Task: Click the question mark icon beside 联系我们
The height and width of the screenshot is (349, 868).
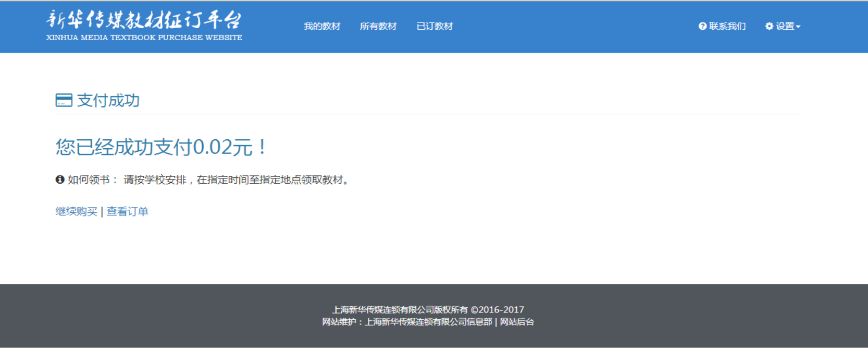Action: click(702, 27)
